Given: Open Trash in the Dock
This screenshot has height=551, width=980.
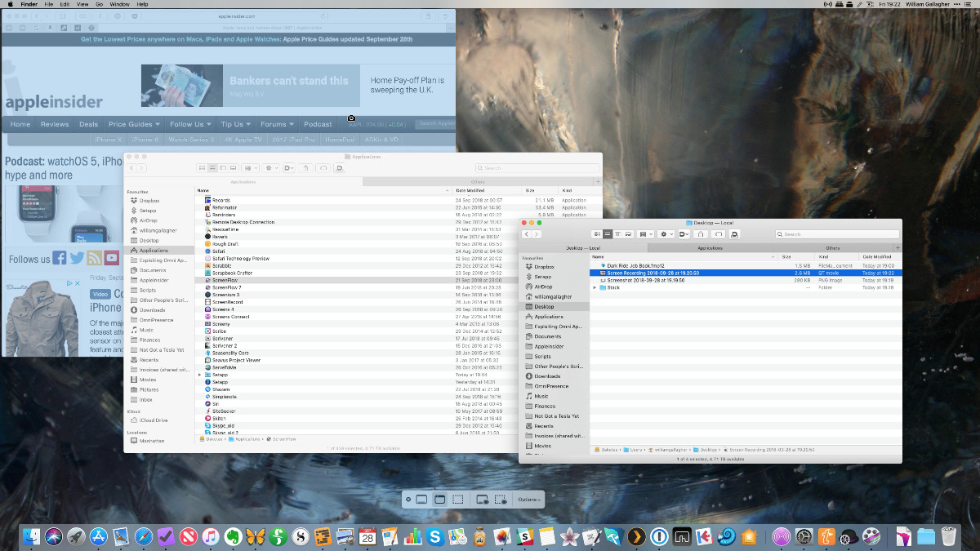Looking at the screenshot, I should (948, 536).
